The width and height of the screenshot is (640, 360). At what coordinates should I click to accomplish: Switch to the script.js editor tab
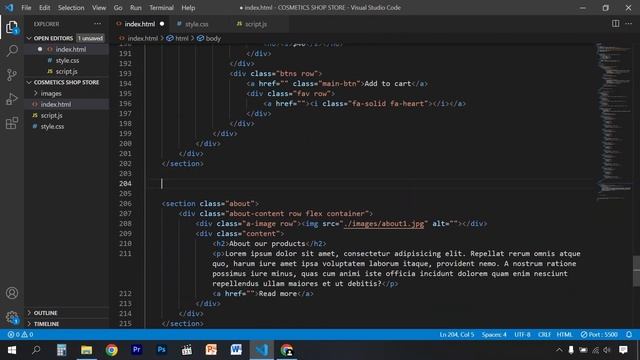[x=256, y=24]
